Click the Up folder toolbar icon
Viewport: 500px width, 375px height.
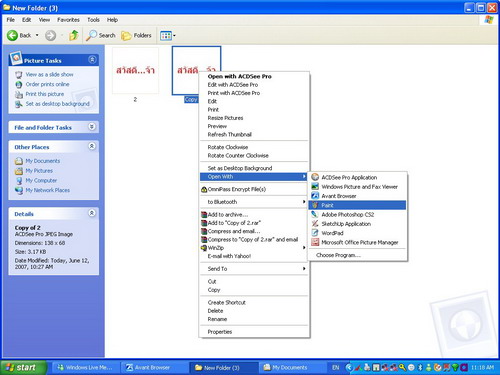pos(73,35)
